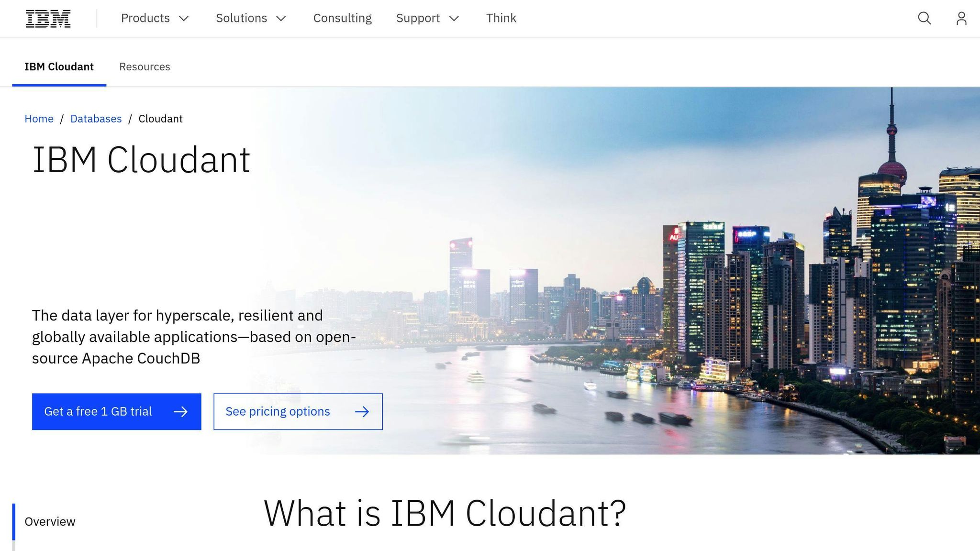Open the search icon
The width and height of the screenshot is (980, 551).
924,18
